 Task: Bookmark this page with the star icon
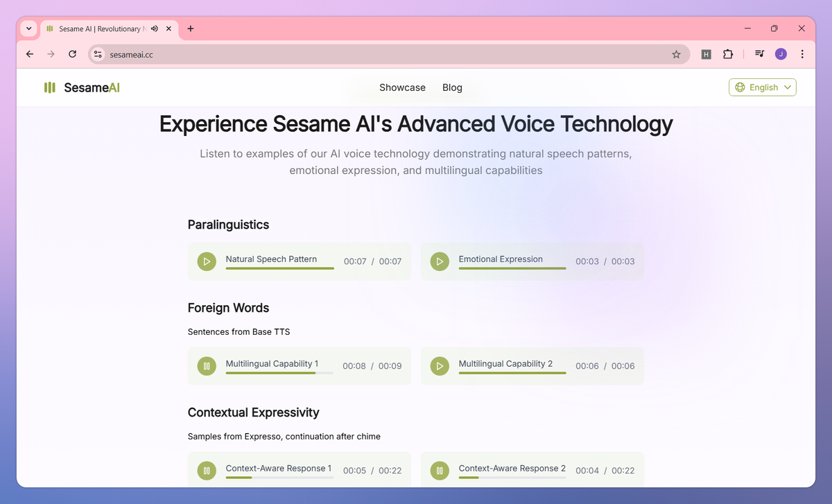click(676, 54)
